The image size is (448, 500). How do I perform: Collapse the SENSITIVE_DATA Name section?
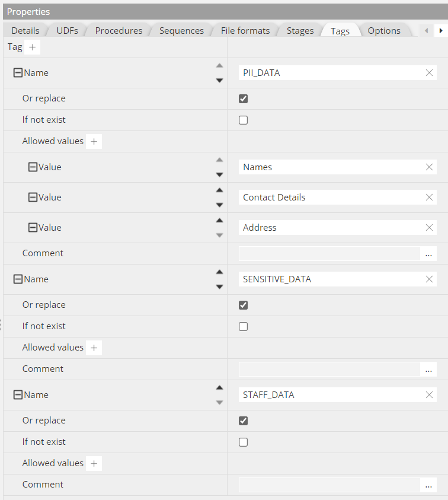[x=18, y=279]
